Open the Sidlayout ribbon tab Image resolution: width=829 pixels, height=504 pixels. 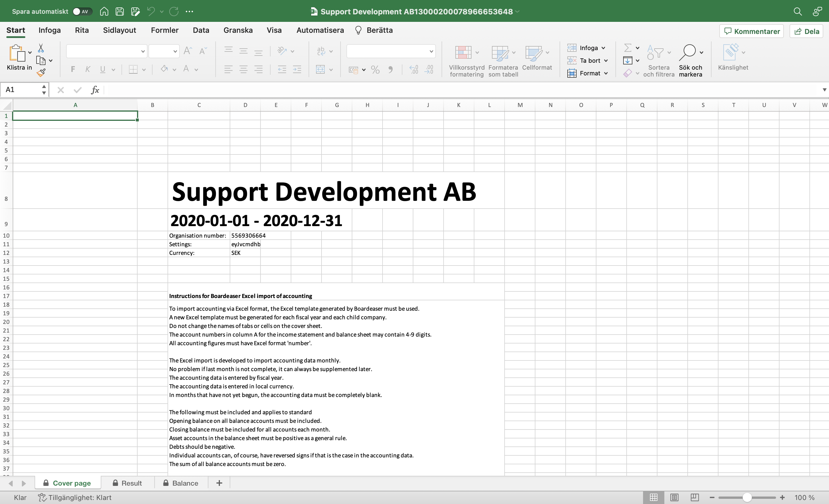[119, 30]
